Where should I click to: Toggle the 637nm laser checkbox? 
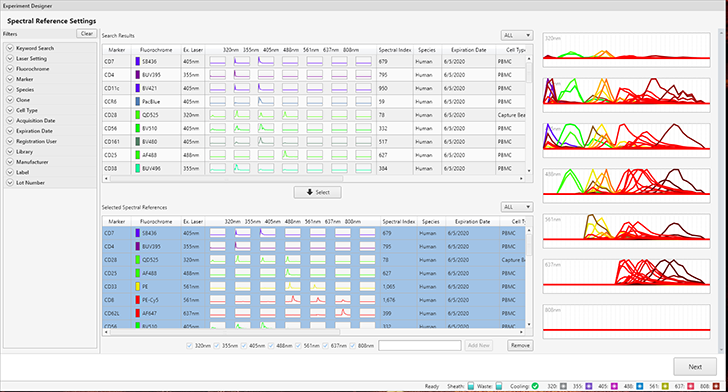(325, 346)
